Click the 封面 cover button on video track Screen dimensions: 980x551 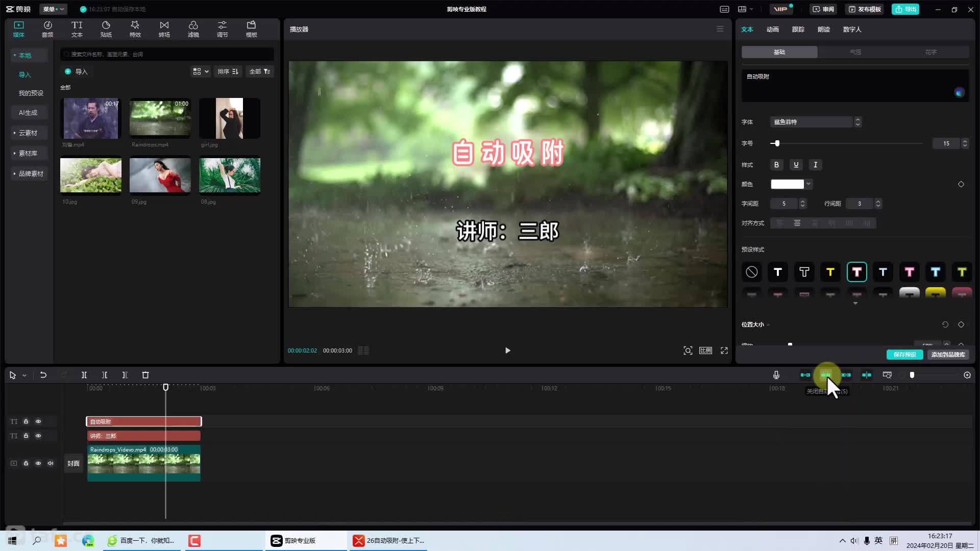(x=73, y=463)
